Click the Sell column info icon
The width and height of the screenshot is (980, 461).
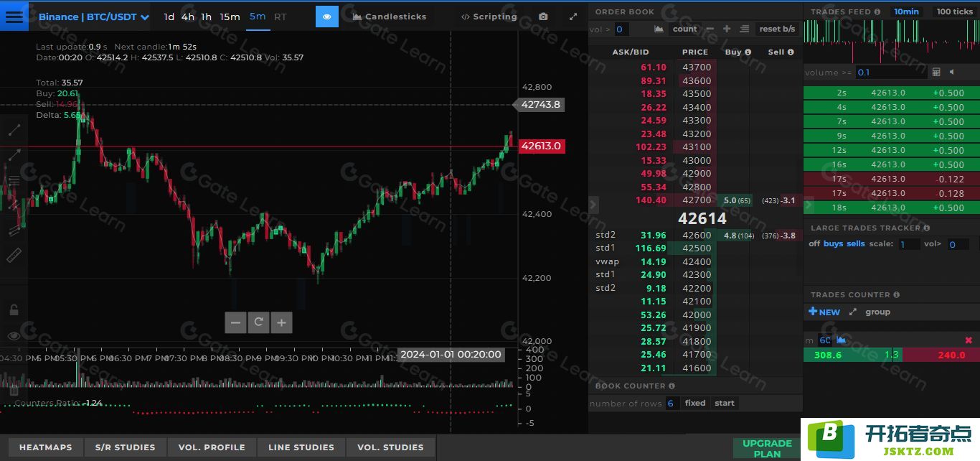coord(791,52)
